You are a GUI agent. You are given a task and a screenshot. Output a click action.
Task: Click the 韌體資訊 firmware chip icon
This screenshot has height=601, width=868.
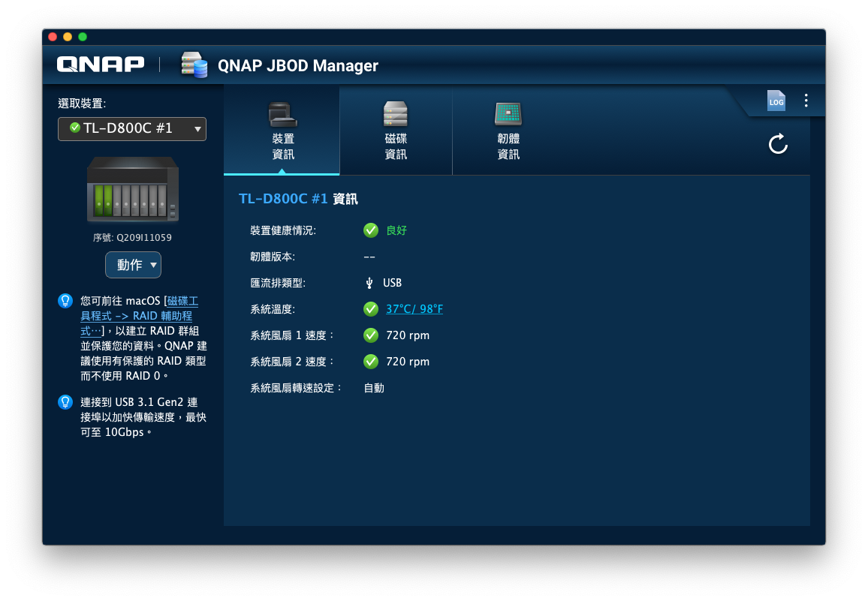508,113
